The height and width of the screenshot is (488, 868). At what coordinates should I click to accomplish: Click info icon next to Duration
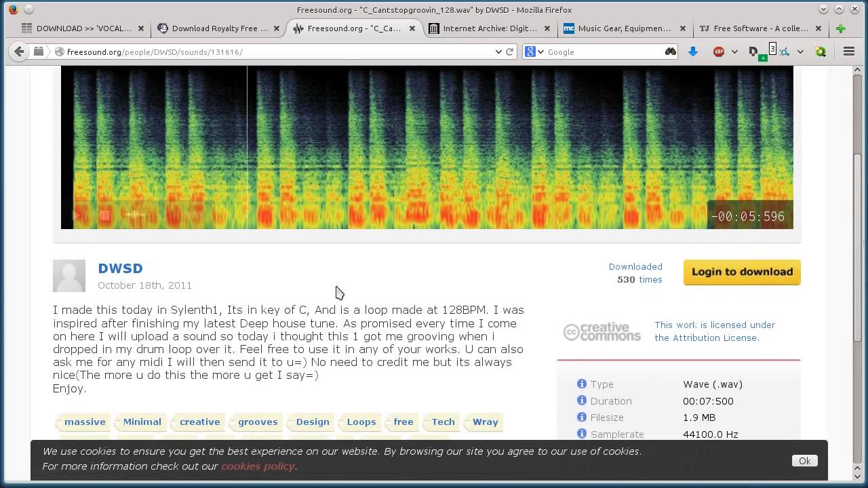pos(581,401)
